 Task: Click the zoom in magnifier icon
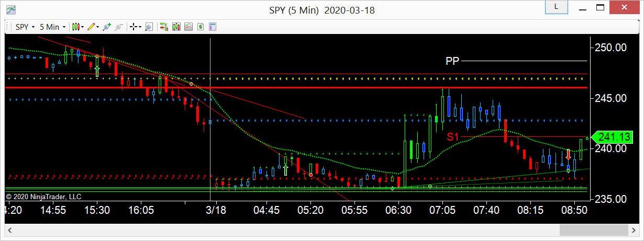point(107,27)
